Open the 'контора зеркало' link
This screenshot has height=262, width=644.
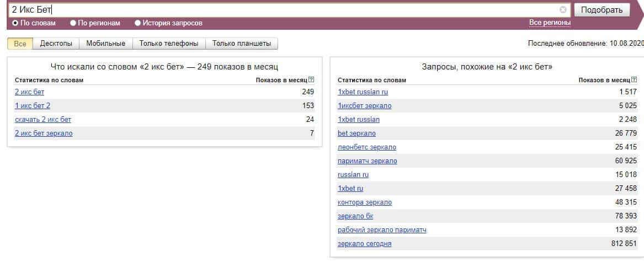click(x=365, y=202)
